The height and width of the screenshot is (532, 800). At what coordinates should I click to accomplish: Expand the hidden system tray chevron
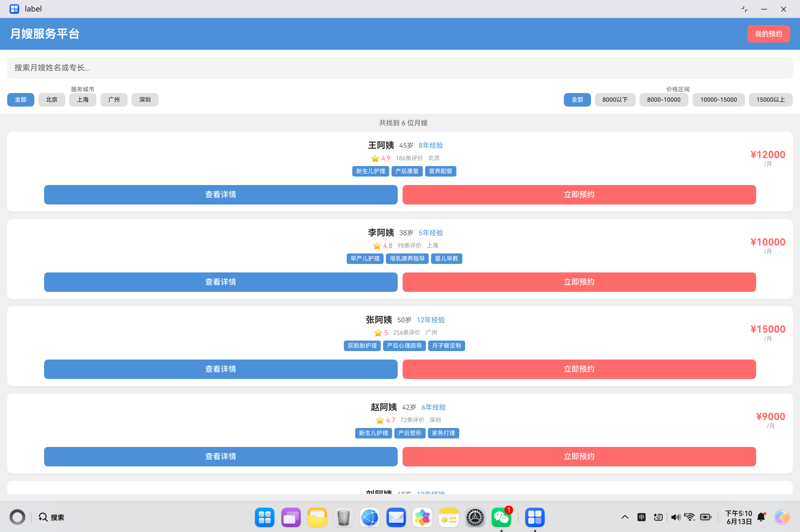(625, 517)
